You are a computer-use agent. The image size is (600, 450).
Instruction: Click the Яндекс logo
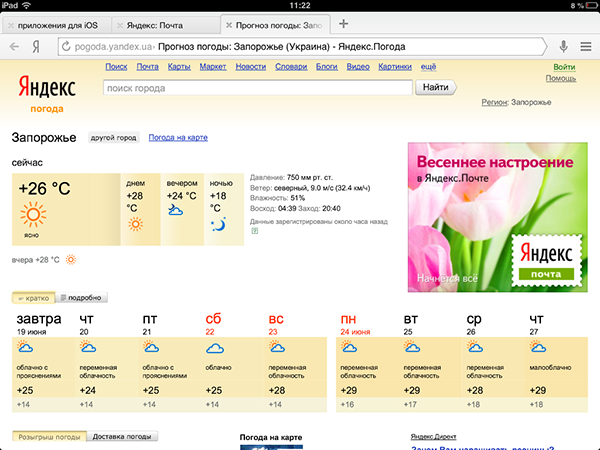[x=47, y=86]
